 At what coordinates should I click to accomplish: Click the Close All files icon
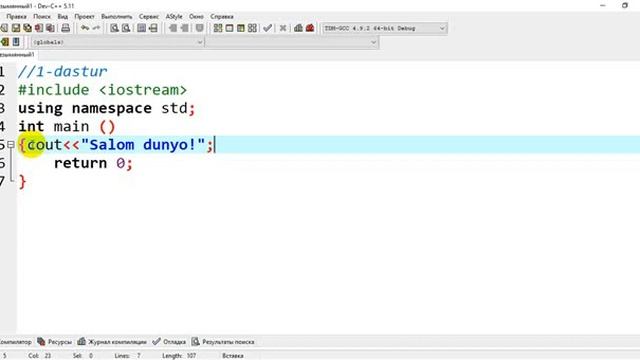point(50,28)
